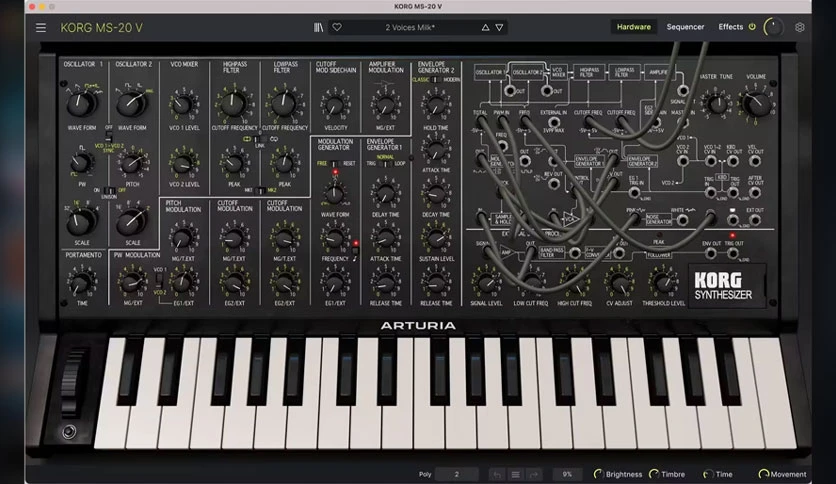Toggle the PW Modulation VCO 1/VCO 2 switch
Viewport: 836px width, 484px height.
click(x=159, y=280)
